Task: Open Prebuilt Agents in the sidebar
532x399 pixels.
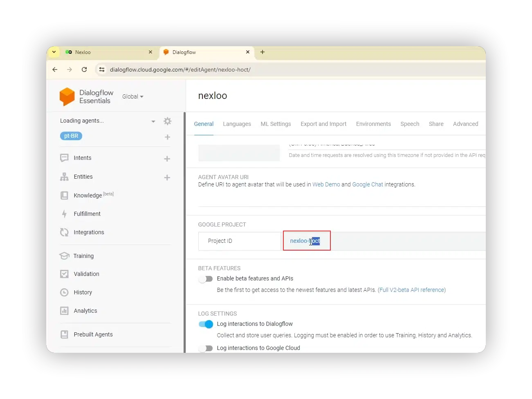Action: [x=93, y=334]
